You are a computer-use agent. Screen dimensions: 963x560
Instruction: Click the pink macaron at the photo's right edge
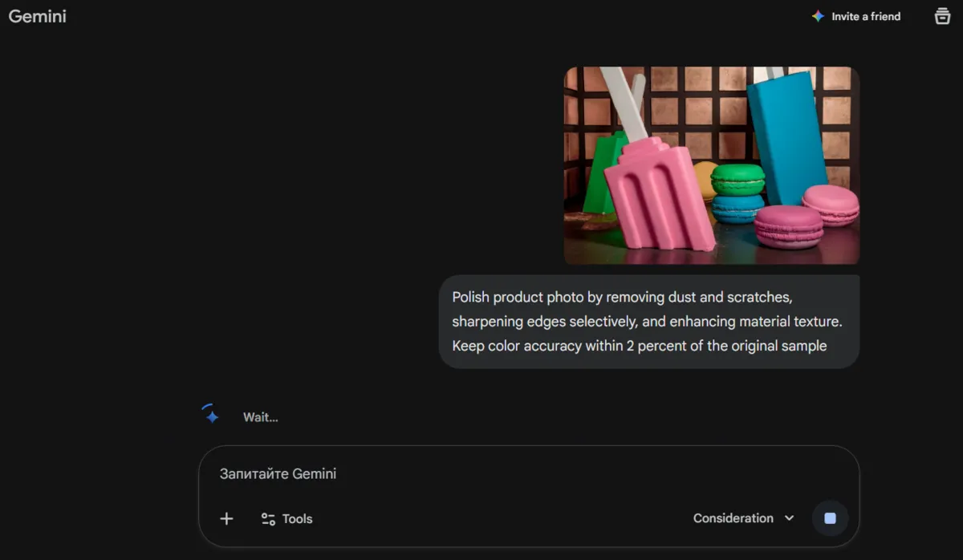pos(831,204)
